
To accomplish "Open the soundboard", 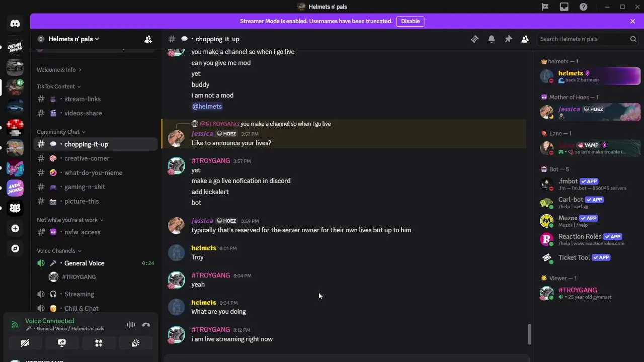I will click(x=135, y=343).
